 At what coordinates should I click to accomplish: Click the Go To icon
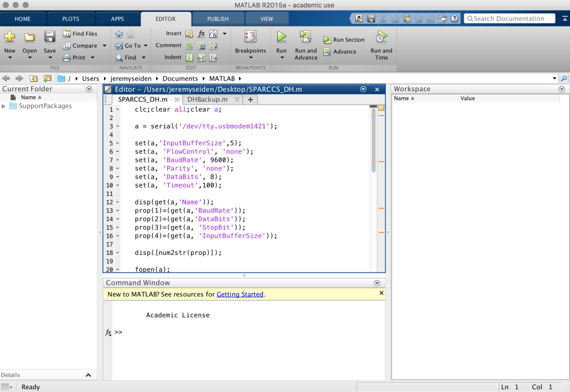(x=119, y=46)
